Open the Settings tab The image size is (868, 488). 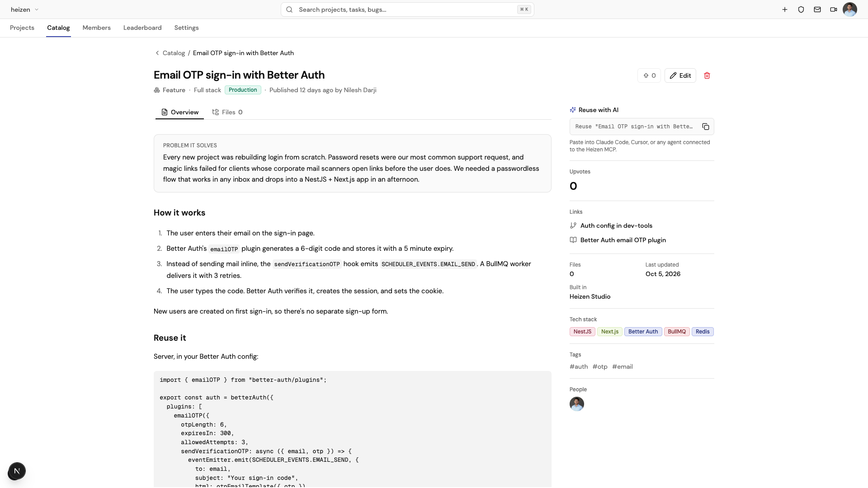pos(186,28)
